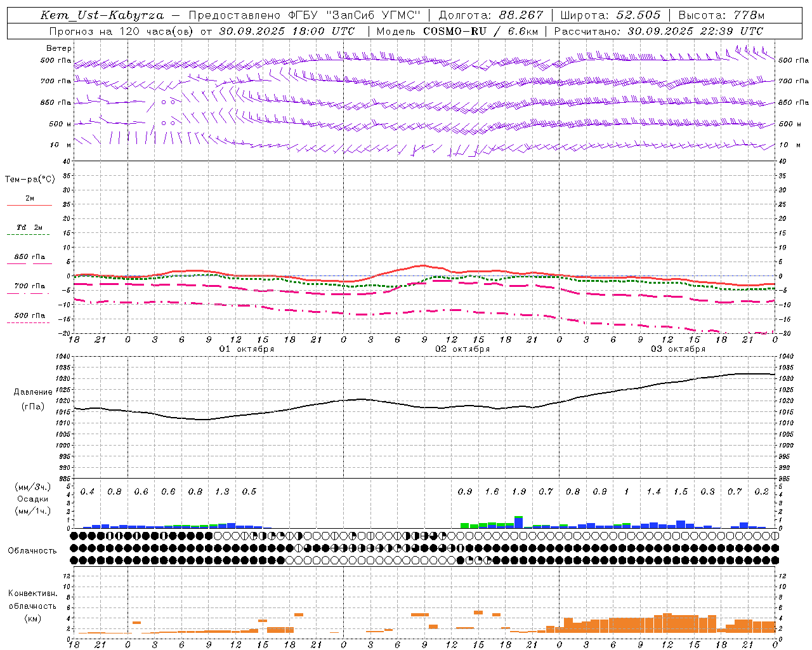Viewport: 812px width, 650px height.
Task: Click the 0.3 precipitation value
Action: pos(707,492)
